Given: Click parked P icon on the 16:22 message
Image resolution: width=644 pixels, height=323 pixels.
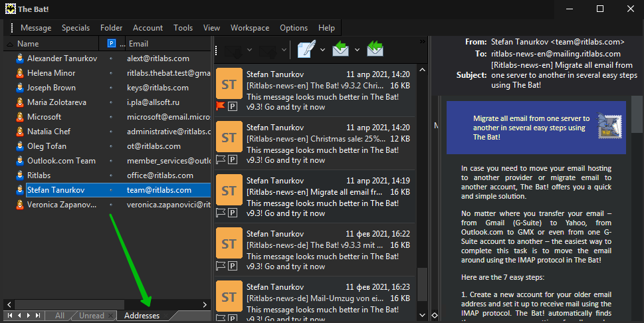Looking at the screenshot, I should pos(233,265).
